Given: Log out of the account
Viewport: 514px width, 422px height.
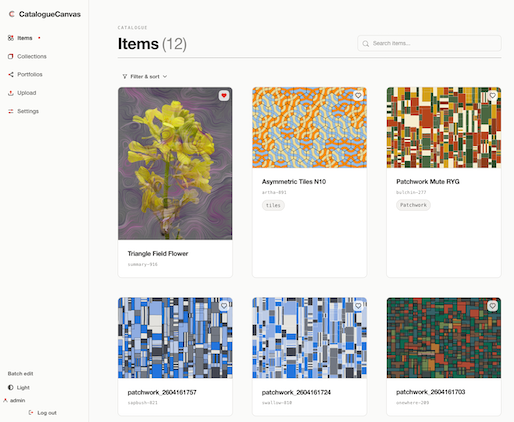Looking at the screenshot, I should coord(43,413).
